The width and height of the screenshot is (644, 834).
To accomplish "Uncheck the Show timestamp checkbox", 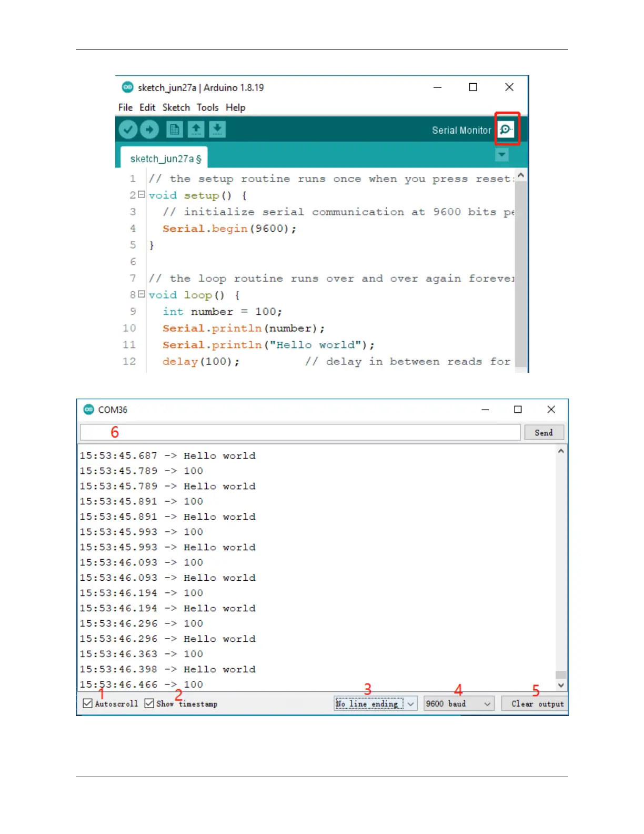I will click(149, 703).
